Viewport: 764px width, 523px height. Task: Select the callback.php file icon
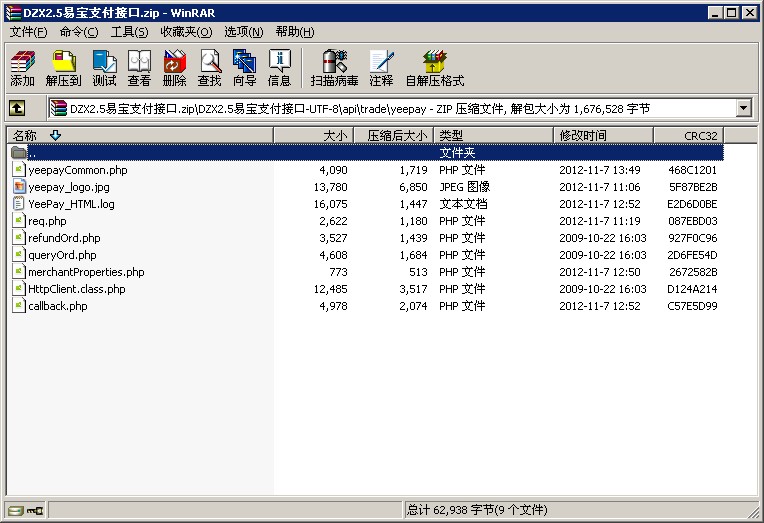click(19, 306)
